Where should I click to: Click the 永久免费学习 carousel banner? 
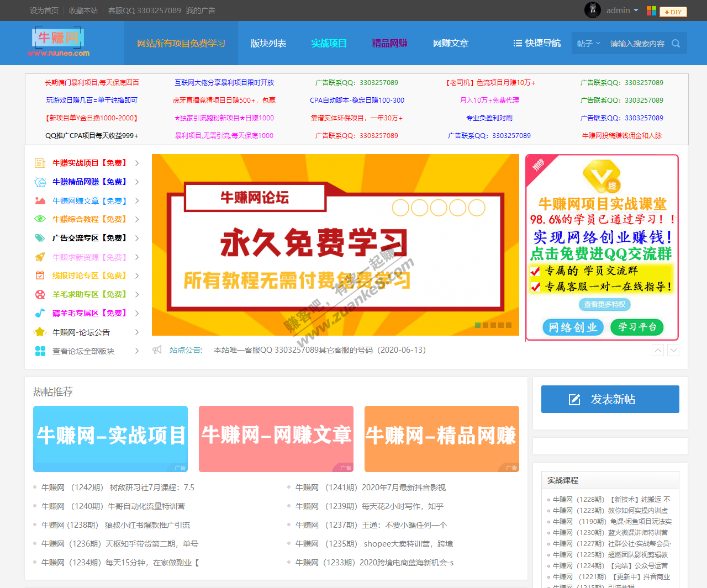point(335,245)
